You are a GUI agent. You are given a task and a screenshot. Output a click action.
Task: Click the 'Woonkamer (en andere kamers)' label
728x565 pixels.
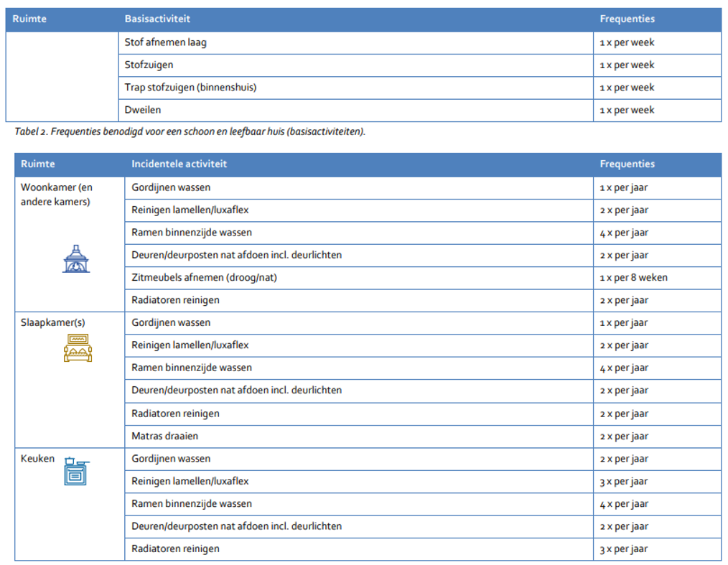56,195
